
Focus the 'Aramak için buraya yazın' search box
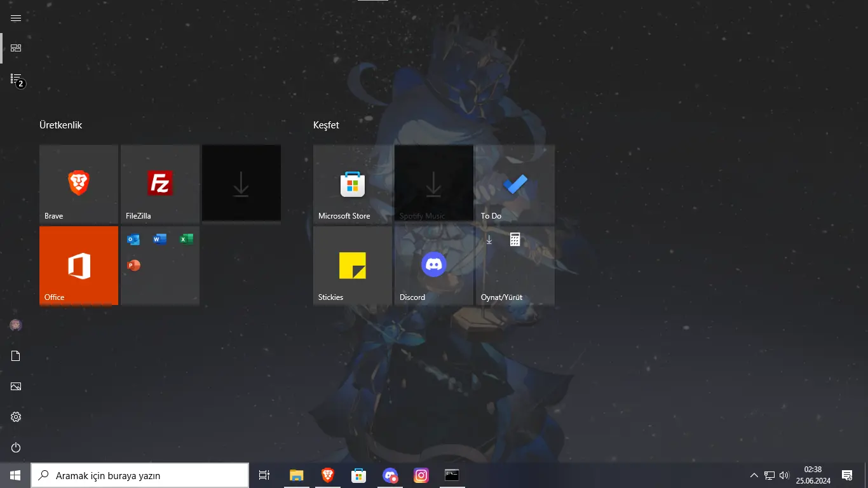[140, 475]
